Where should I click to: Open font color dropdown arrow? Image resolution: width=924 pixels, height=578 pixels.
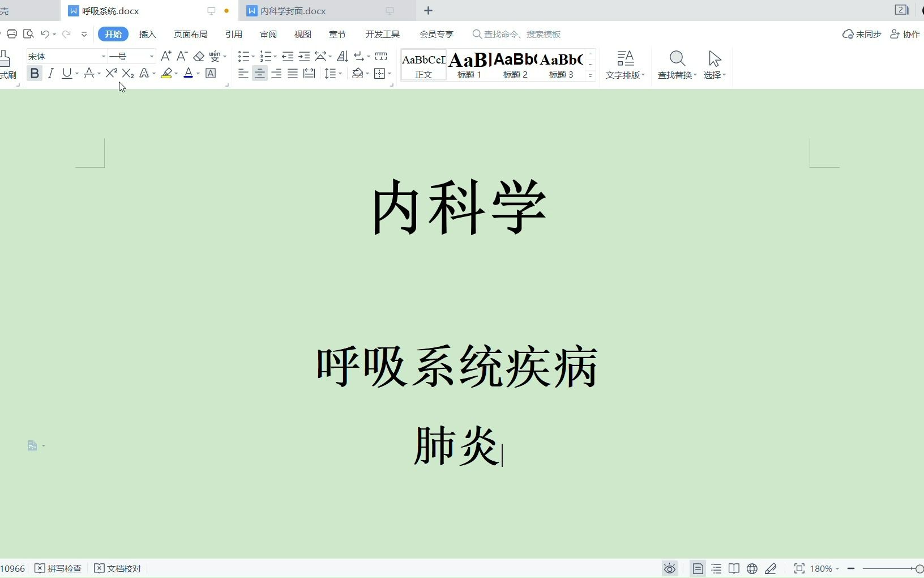pyautogui.click(x=198, y=74)
